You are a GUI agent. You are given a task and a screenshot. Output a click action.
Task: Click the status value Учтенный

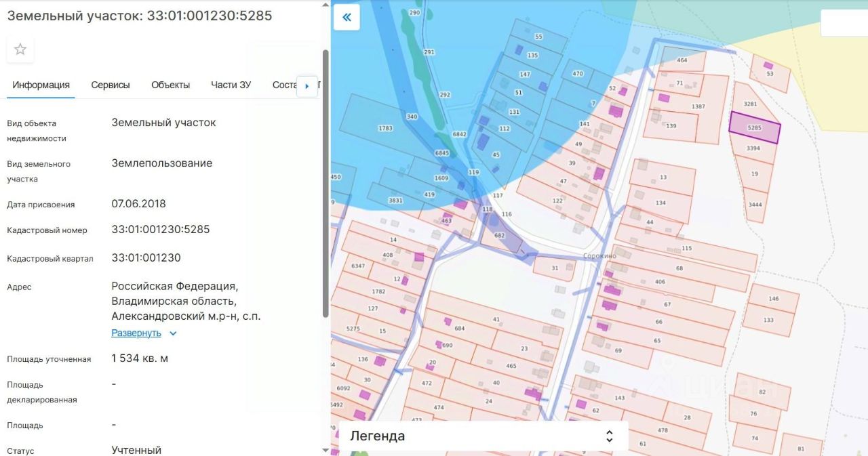click(136, 450)
